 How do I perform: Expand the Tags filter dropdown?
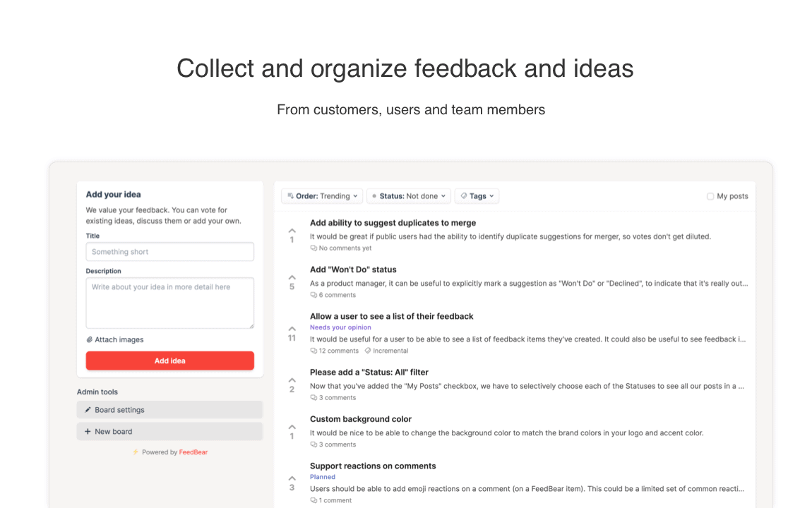(x=477, y=196)
